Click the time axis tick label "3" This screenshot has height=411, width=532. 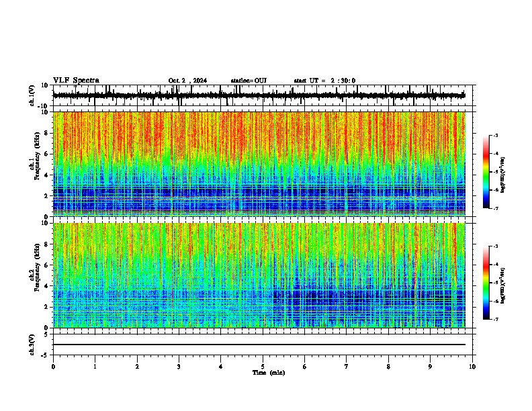click(x=179, y=367)
